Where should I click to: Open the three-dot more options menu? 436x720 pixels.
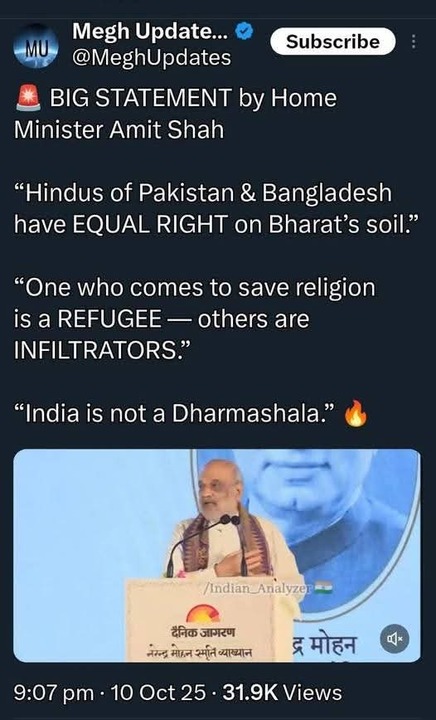(x=414, y=42)
